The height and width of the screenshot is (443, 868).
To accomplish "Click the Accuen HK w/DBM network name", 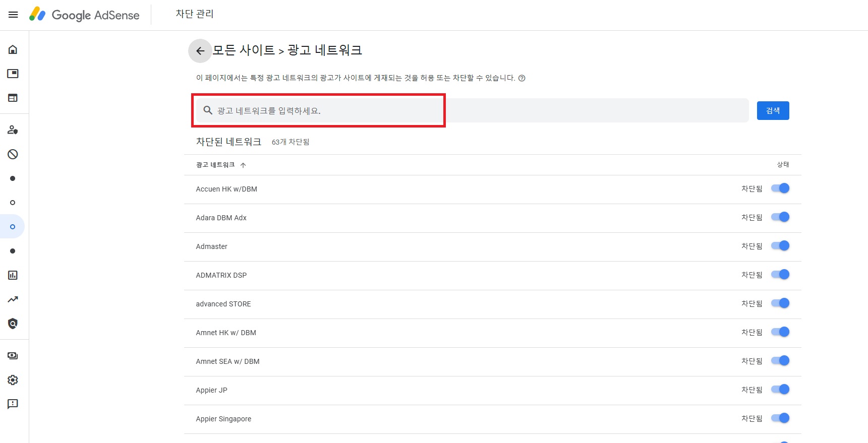I will 226,189.
